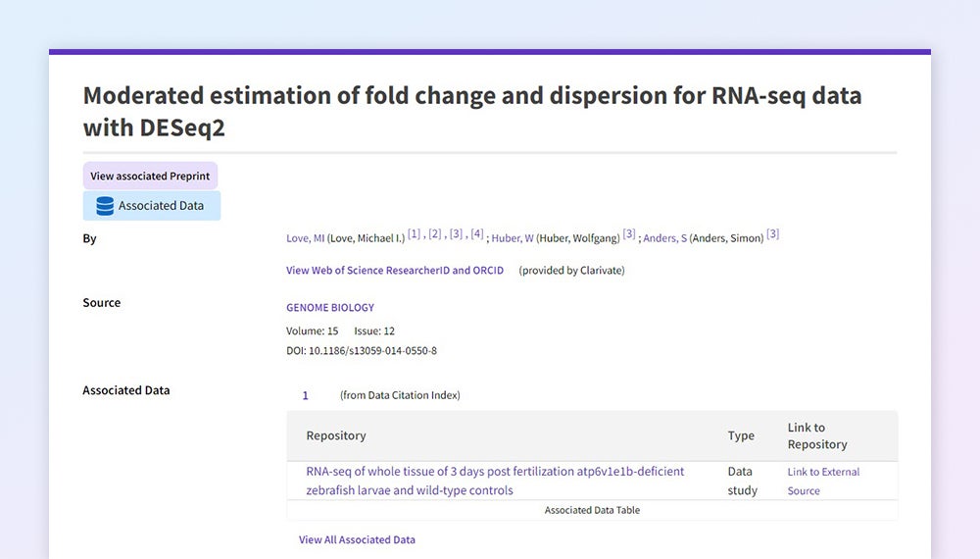View Web of Science ResearcherID and ORCID
The image size is (980, 559).
pyautogui.click(x=395, y=271)
